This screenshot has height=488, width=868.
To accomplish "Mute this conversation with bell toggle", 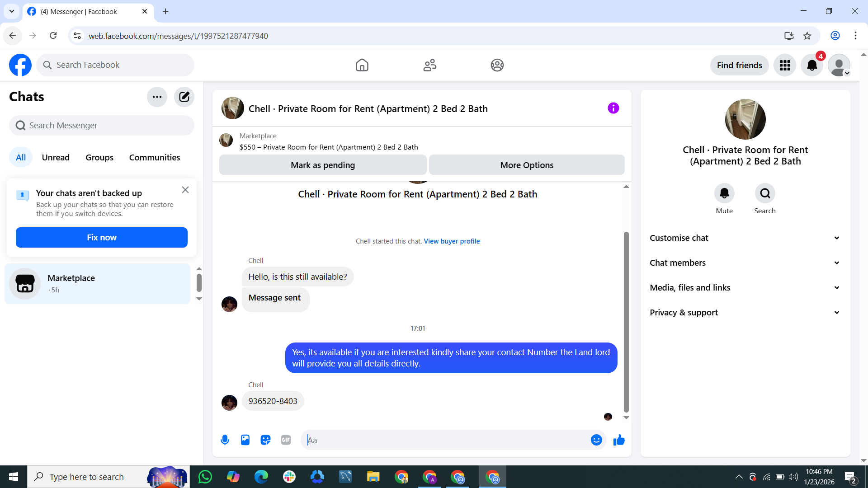I will (724, 193).
